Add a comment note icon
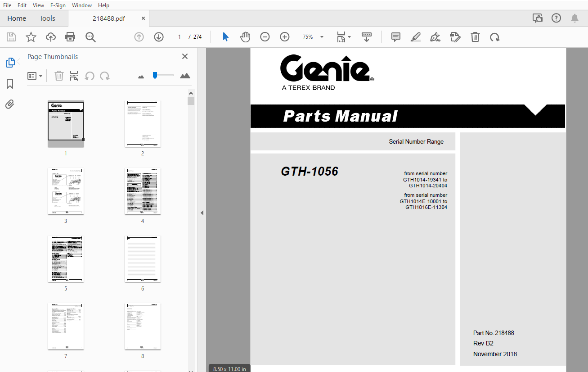The height and width of the screenshot is (372, 588). [396, 37]
